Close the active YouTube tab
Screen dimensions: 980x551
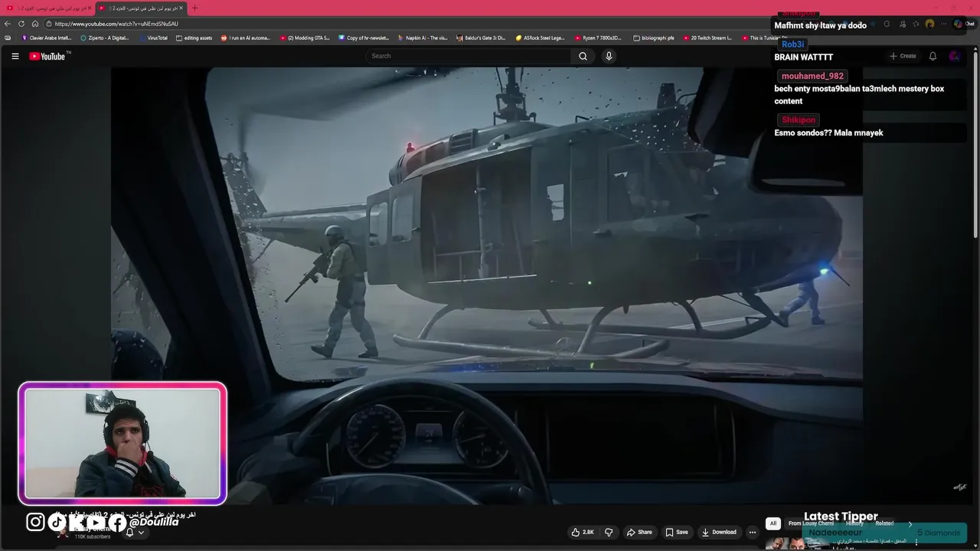181,8
